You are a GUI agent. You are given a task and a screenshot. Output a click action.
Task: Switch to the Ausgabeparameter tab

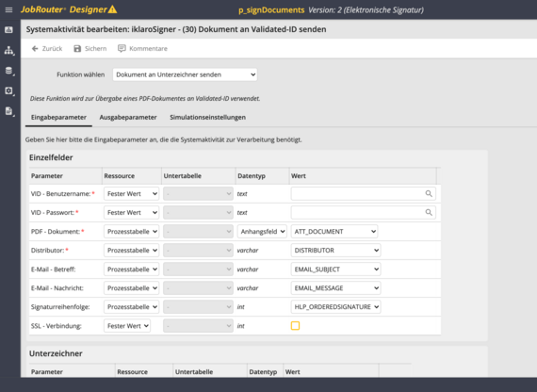(128, 117)
